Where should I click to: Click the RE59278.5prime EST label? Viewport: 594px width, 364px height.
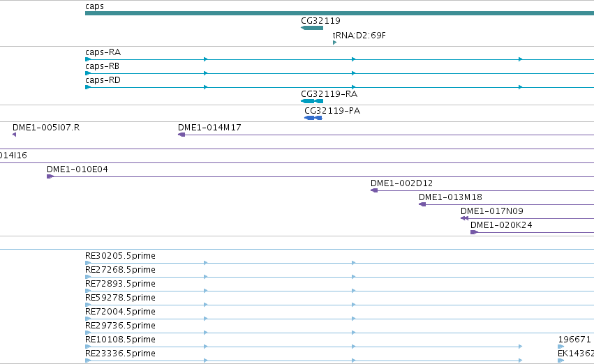pos(120,298)
